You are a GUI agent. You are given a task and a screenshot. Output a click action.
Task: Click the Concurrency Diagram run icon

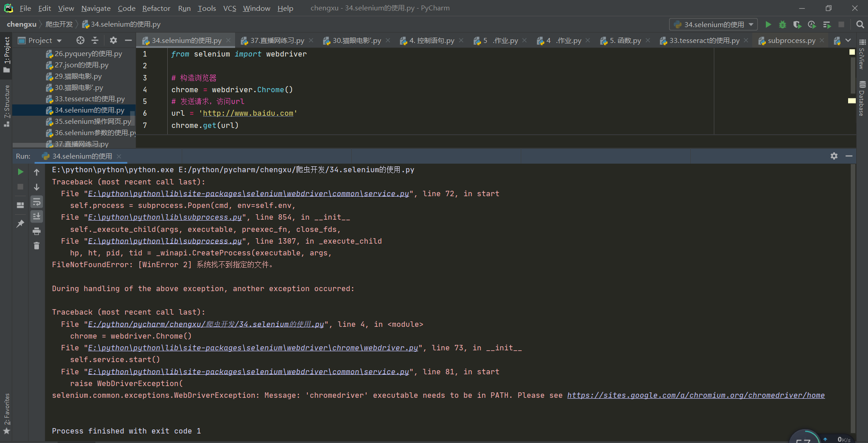tap(827, 24)
